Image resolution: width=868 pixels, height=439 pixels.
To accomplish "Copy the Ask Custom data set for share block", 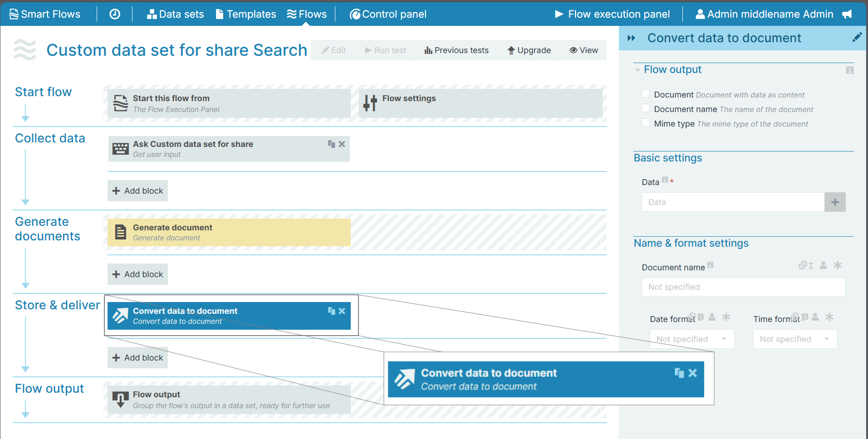I will tap(332, 144).
